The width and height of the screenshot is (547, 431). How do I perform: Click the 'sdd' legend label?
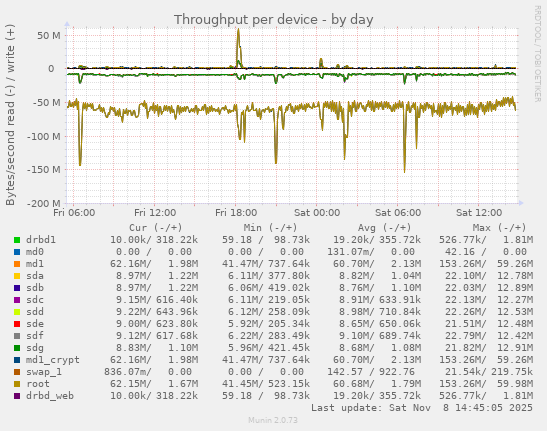pos(35,312)
